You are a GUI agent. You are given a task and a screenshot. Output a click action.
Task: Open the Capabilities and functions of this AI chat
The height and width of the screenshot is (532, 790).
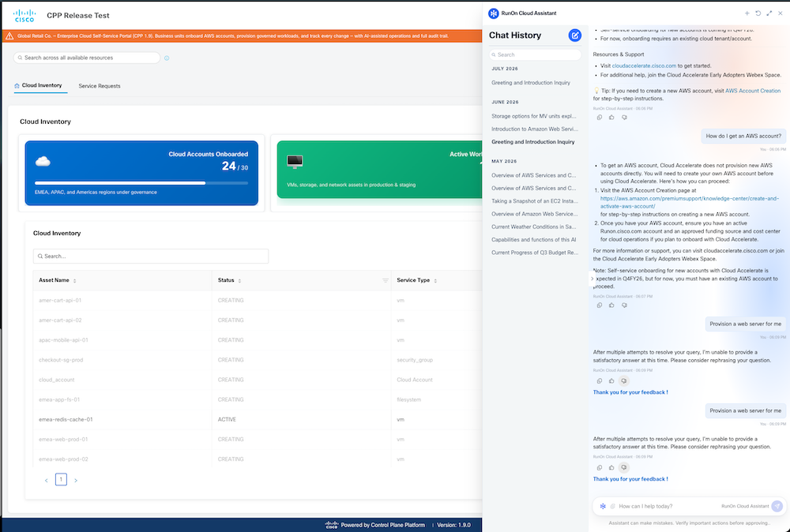point(533,240)
